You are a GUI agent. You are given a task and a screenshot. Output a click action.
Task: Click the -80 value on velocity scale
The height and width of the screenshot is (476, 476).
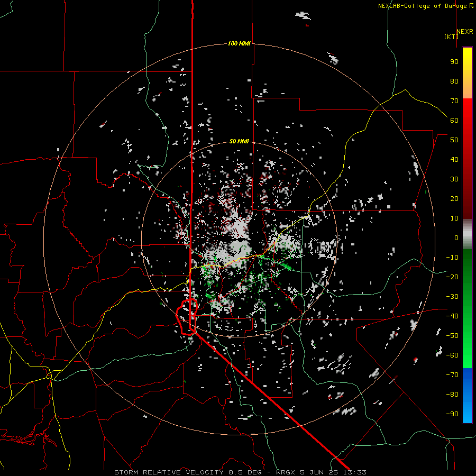click(x=452, y=395)
